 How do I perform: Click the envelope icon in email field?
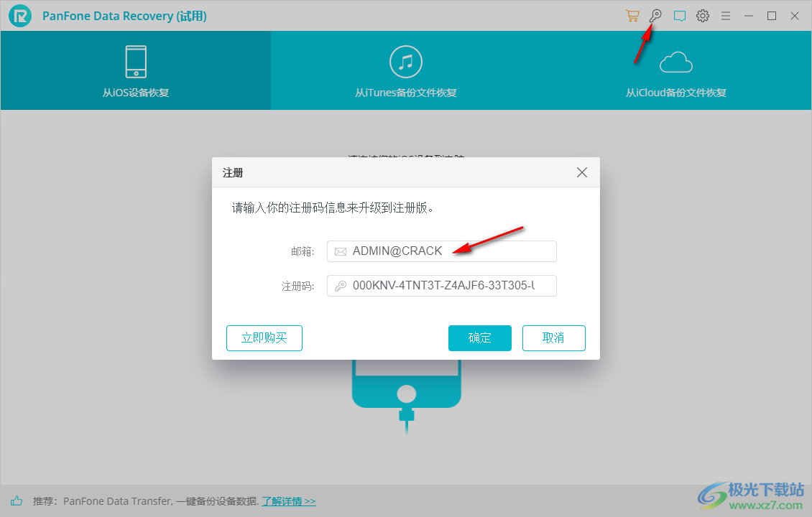coord(340,251)
